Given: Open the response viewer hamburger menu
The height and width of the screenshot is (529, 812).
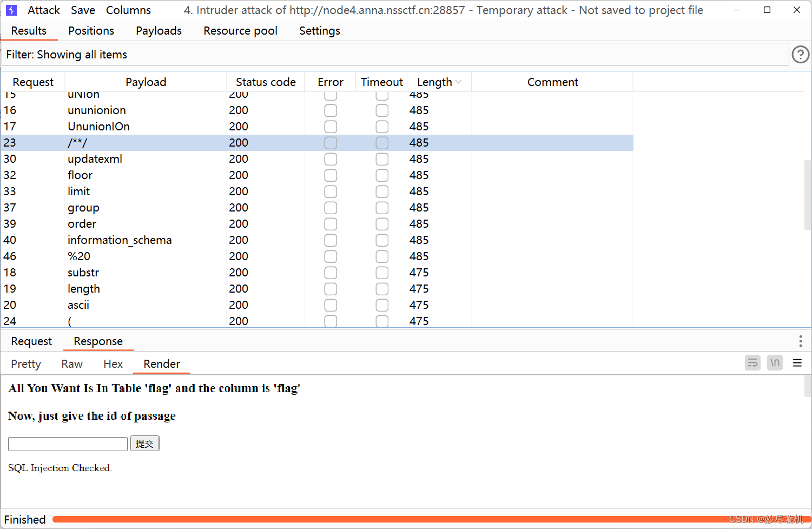Looking at the screenshot, I should point(797,363).
